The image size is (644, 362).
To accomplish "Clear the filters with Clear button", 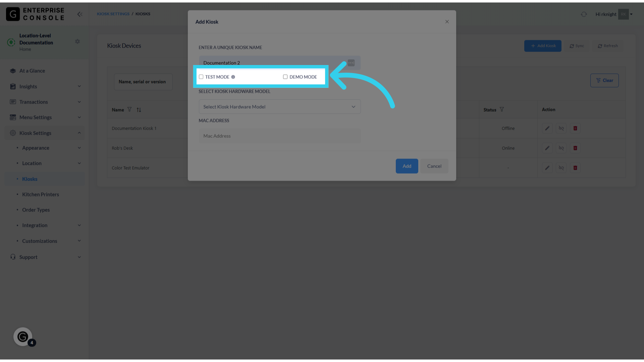I will click(x=604, y=80).
